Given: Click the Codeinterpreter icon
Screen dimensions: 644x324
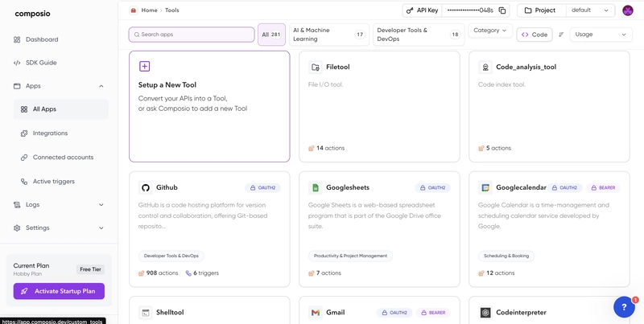Looking at the screenshot, I should [485, 313].
